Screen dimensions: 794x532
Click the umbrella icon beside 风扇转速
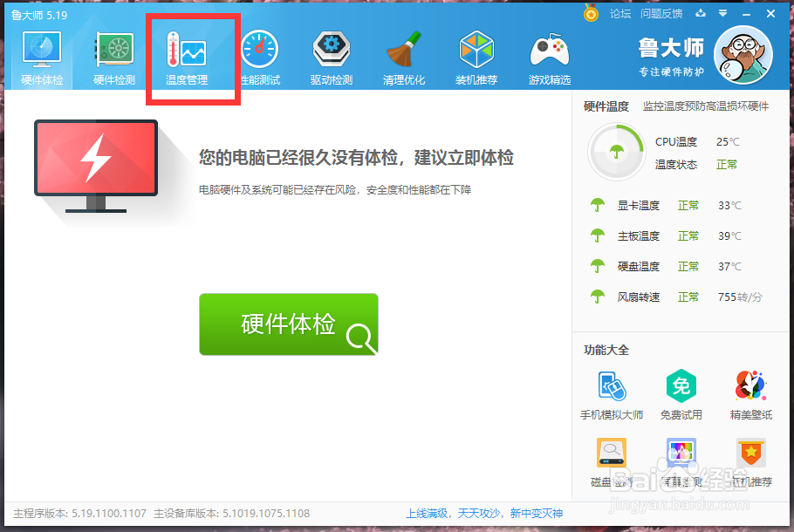pos(598,297)
